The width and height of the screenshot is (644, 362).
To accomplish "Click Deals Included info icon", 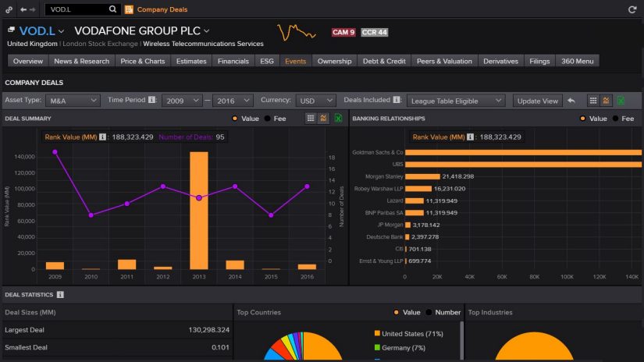I will tap(397, 100).
